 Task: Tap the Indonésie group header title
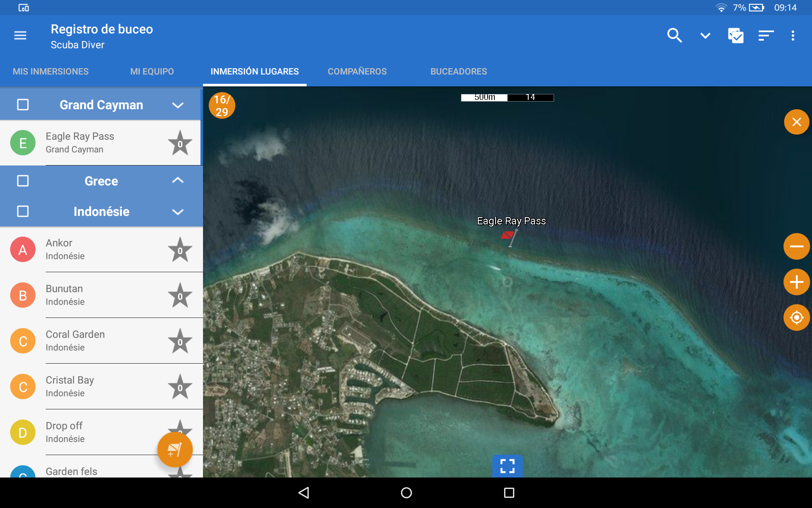click(x=101, y=212)
